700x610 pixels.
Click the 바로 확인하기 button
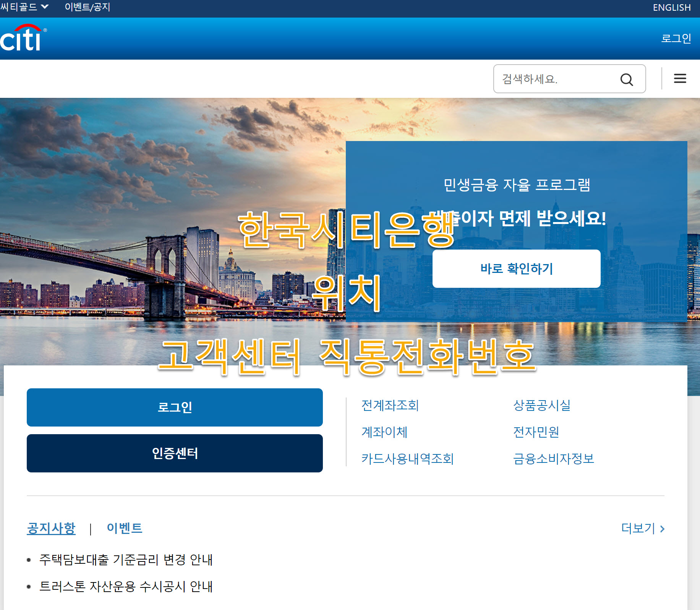click(517, 269)
